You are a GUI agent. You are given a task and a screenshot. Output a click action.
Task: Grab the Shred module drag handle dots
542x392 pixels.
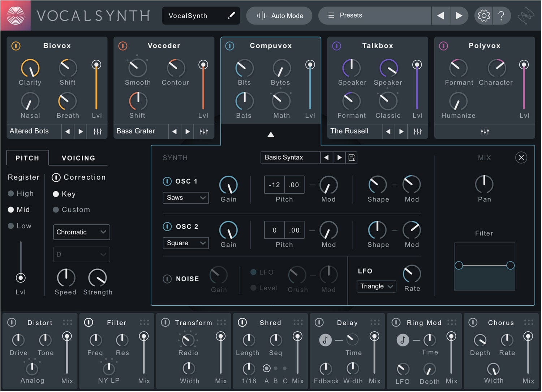point(298,322)
